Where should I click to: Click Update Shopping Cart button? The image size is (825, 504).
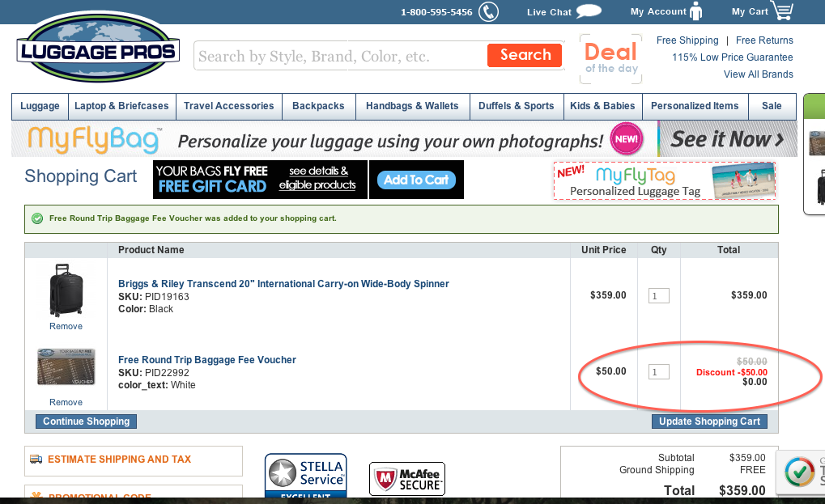click(709, 421)
